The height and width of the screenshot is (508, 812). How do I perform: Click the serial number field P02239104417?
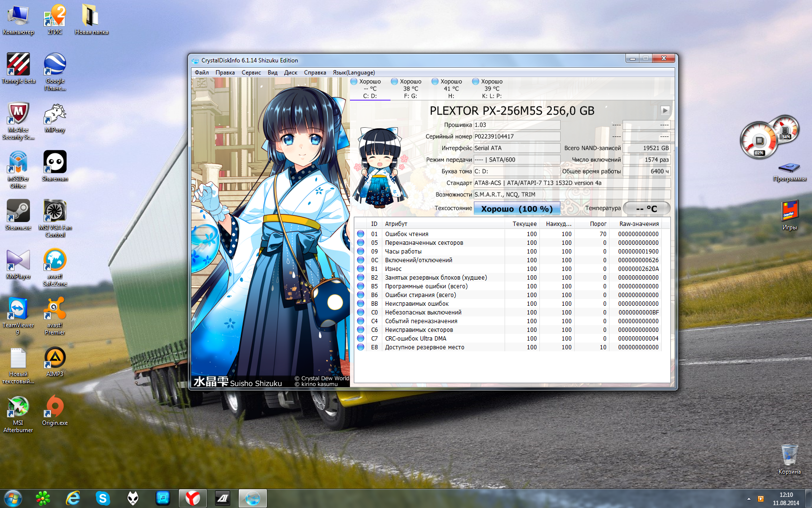pos(517,136)
